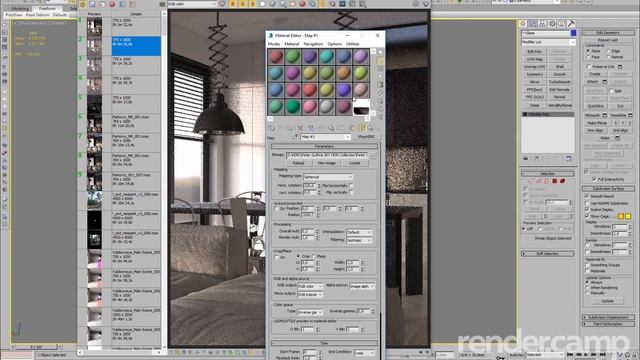Open Attach list settings icon
The height and width of the screenshot is (360, 640).
coord(605,82)
